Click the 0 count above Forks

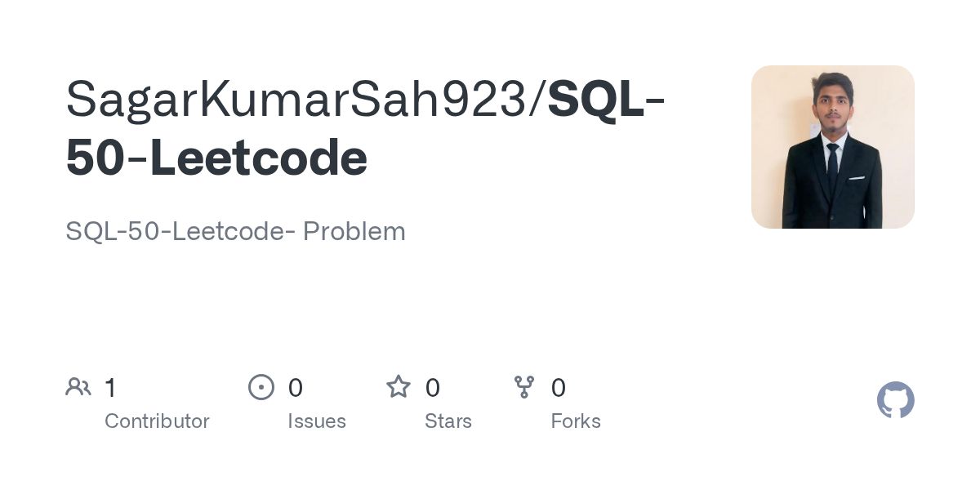(x=559, y=387)
